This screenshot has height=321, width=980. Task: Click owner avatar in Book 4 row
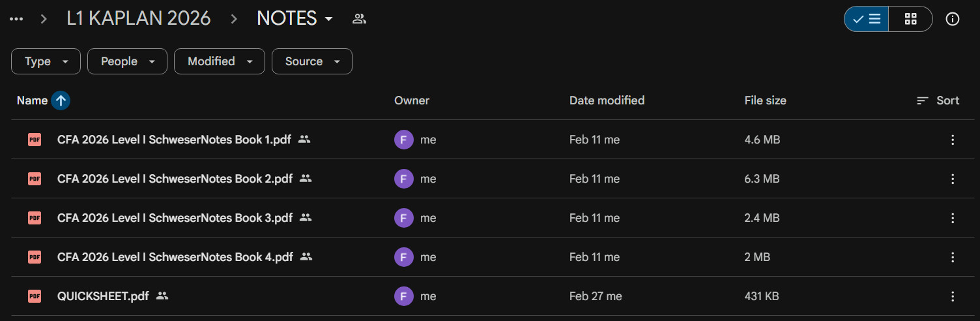click(x=404, y=257)
